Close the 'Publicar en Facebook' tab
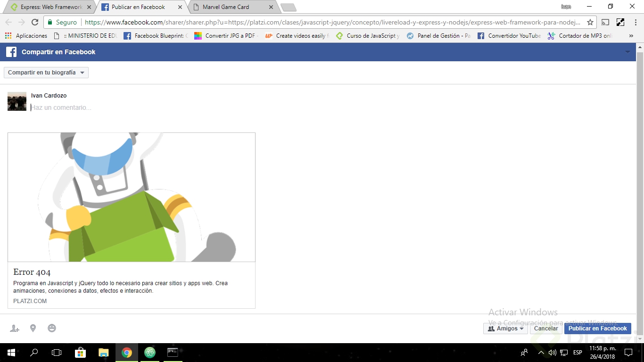 point(180,7)
